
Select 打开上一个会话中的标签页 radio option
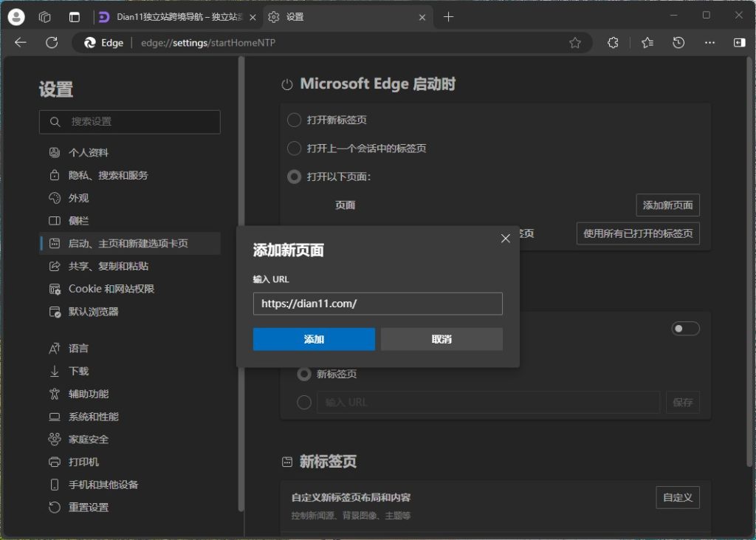[x=294, y=148]
